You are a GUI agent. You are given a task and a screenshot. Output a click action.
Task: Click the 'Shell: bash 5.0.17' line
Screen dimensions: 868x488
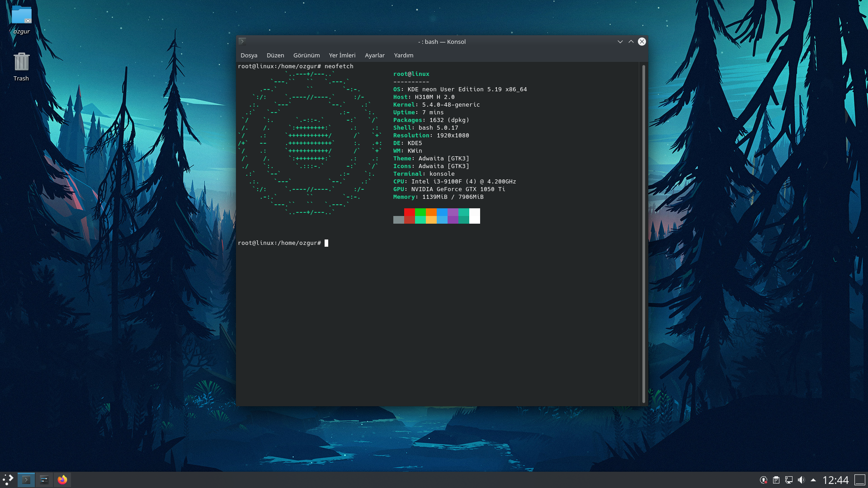pyautogui.click(x=426, y=128)
